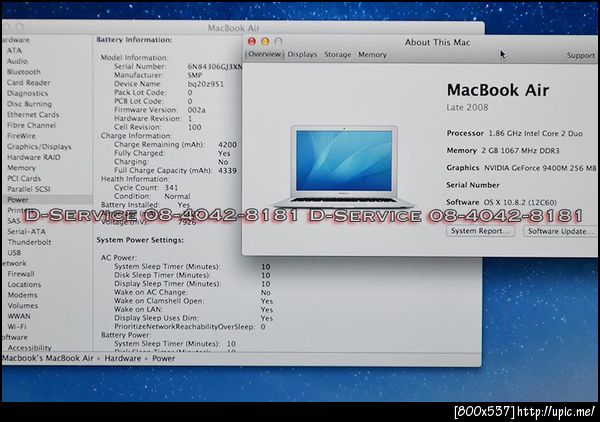Select Hardware RAID in the sidebar

[x=34, y=157]
